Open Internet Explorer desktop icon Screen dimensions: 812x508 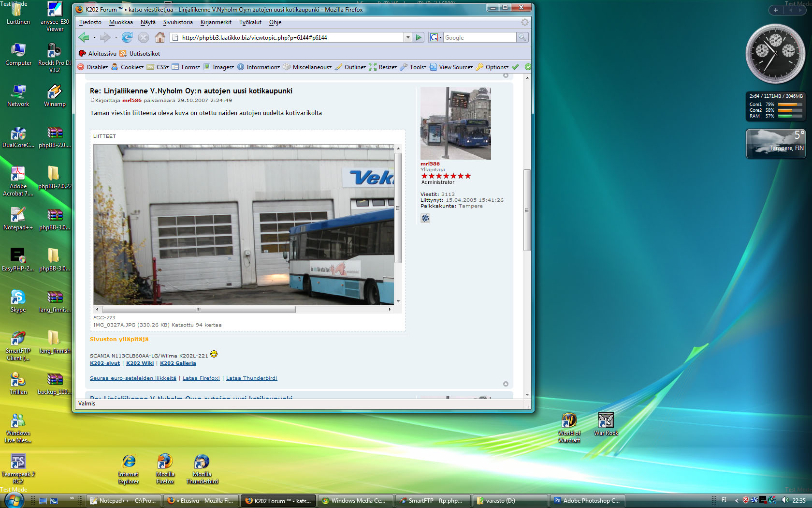pyautogui.click(x=129, y=469)
